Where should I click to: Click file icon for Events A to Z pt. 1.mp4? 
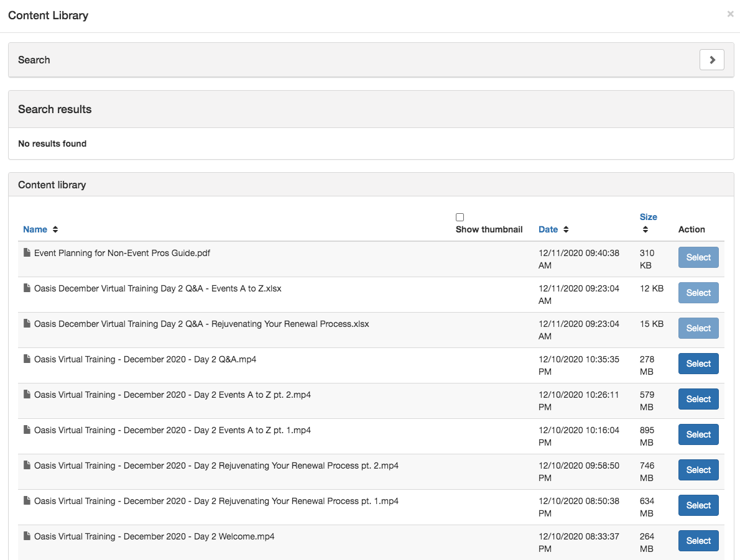pos(27,430)
